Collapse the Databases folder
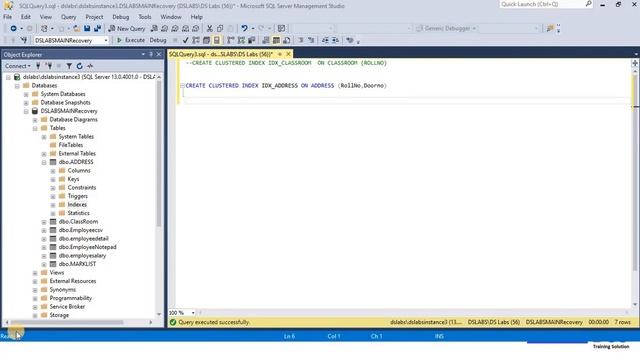The width and height of the screenshot is (640, 360). click(17, 86)
